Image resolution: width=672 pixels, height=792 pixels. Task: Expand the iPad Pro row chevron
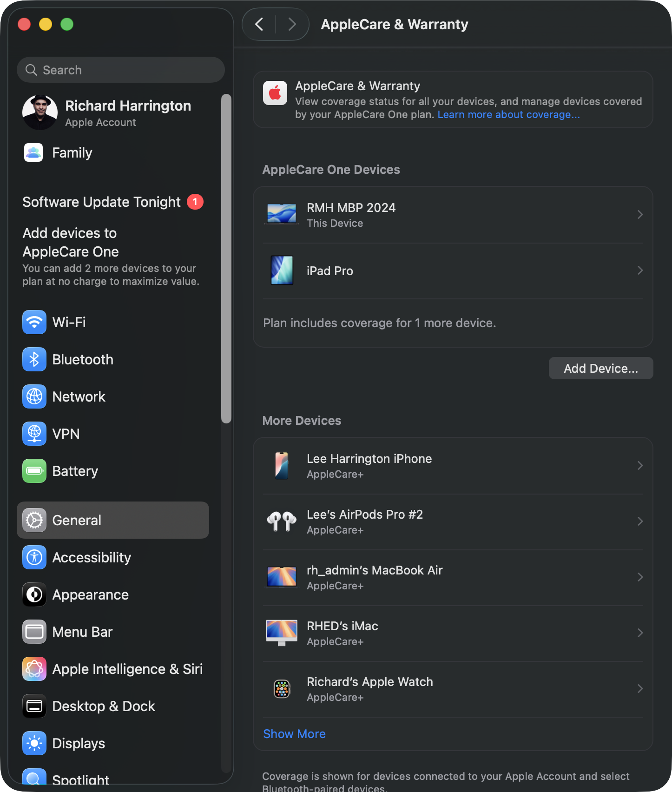pos(640,270)
